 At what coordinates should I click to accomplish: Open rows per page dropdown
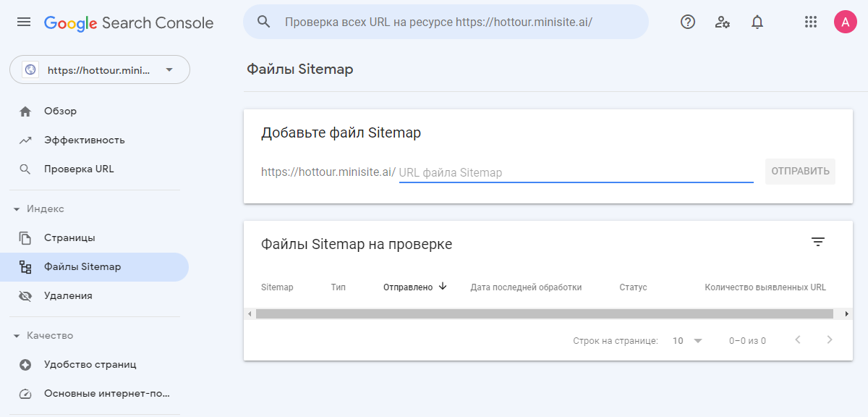(687, 340)
